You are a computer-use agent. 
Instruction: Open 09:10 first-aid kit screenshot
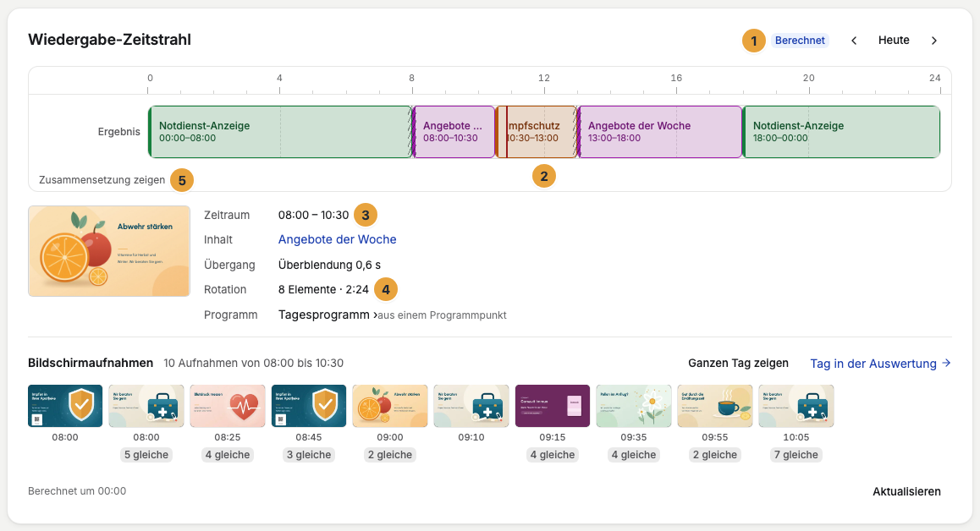pos(471,406)
